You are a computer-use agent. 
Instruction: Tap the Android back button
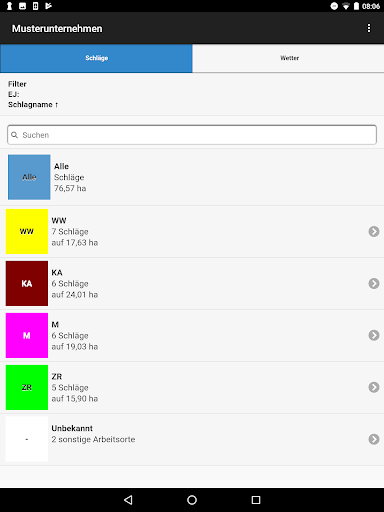pos(128,500)
